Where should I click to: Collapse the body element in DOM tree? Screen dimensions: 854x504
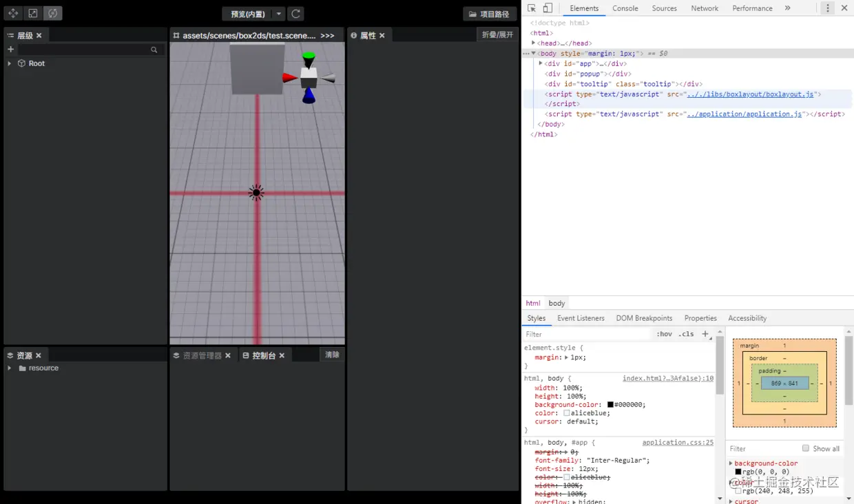click(x=534, y=53)
